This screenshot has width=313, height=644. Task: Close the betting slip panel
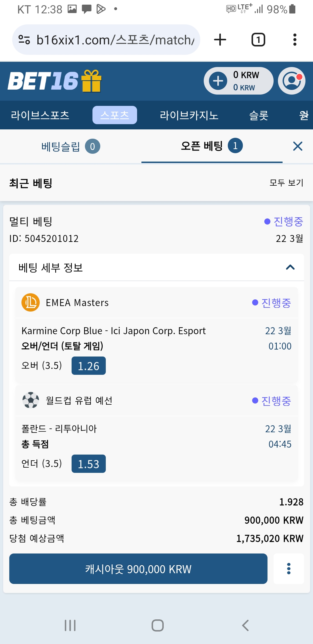[x=298, y=146]
